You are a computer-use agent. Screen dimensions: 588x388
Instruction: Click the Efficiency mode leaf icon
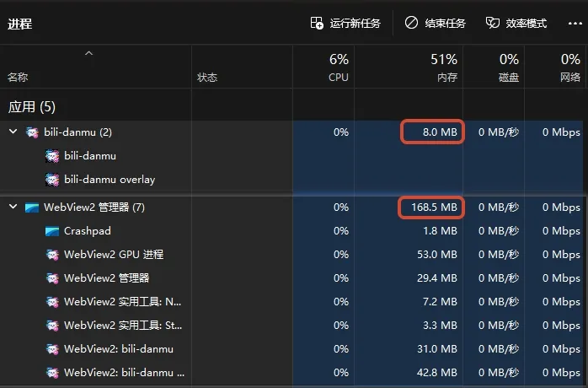pyautogui.click(x=492, y=23)
